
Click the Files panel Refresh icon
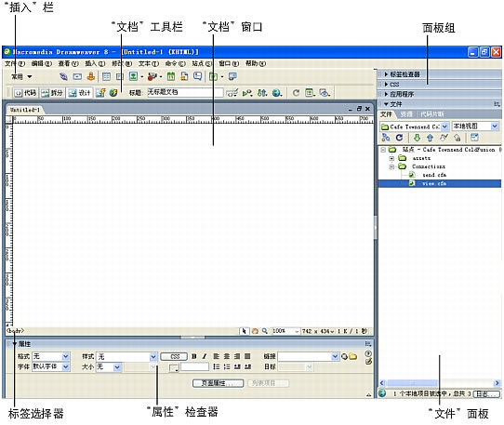(399, 138)
